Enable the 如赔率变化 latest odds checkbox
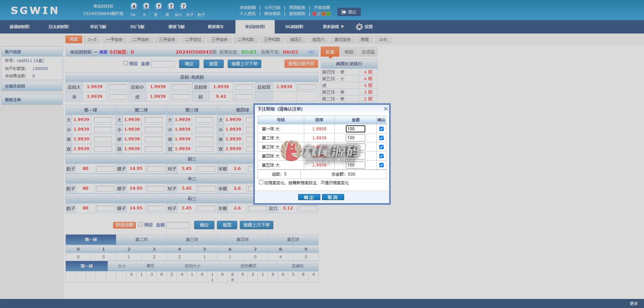 pyautogui.click(x=261, y=182)
